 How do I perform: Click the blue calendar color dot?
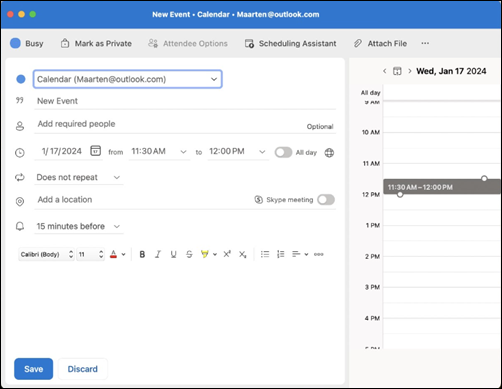(21, 79)
